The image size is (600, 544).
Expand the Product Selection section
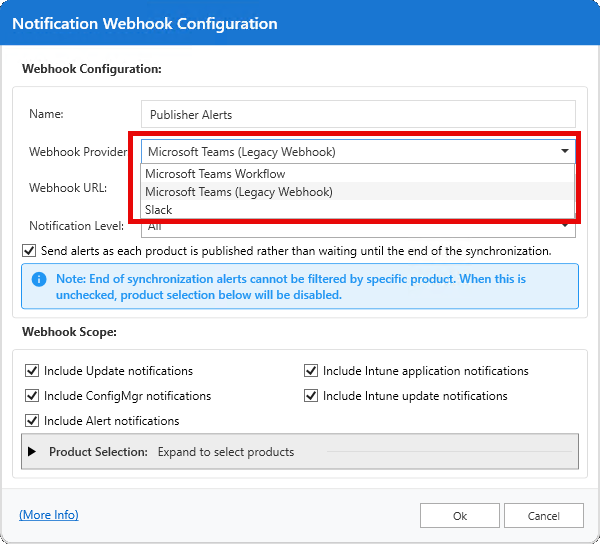32,451
